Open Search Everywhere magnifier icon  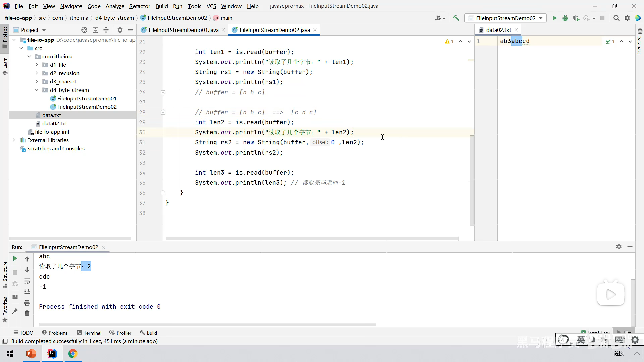[x=616, y=18]
